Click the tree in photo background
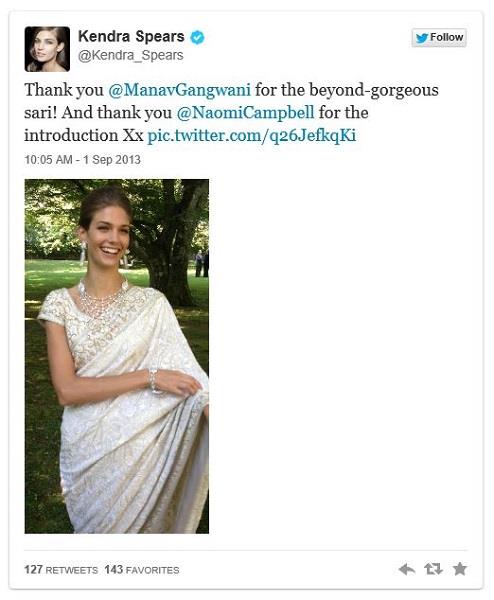Image resolution: width=494 pixels, height=600 pixels. [172, 237]
